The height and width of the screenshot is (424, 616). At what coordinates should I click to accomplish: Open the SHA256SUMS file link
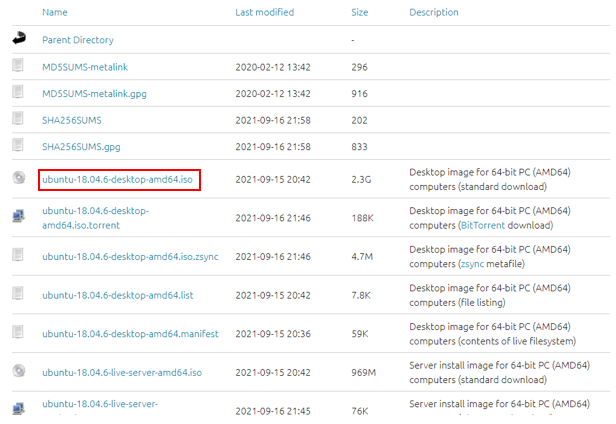pyautogui.click(x=72, y=120)
